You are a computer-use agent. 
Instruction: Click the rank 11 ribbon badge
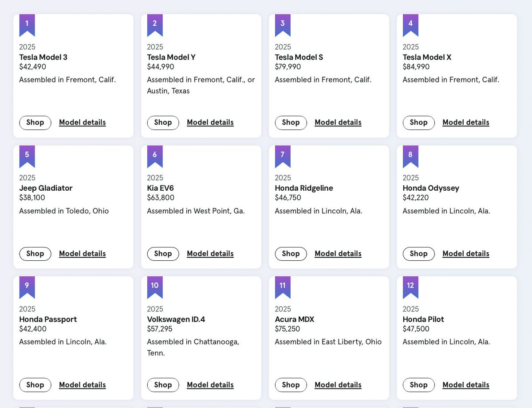(x=283, y=287)
